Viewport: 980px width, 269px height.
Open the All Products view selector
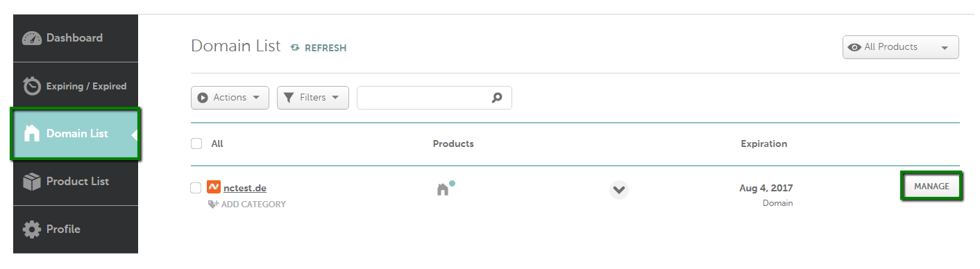coord(901,47)
